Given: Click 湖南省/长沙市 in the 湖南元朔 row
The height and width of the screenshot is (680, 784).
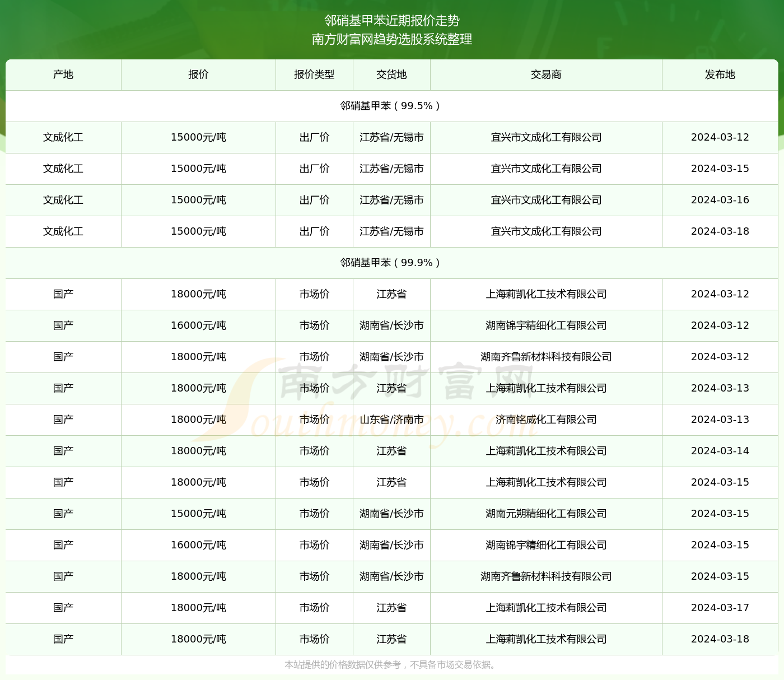Looking at the screenshot, I should click(x=391, y=514).
